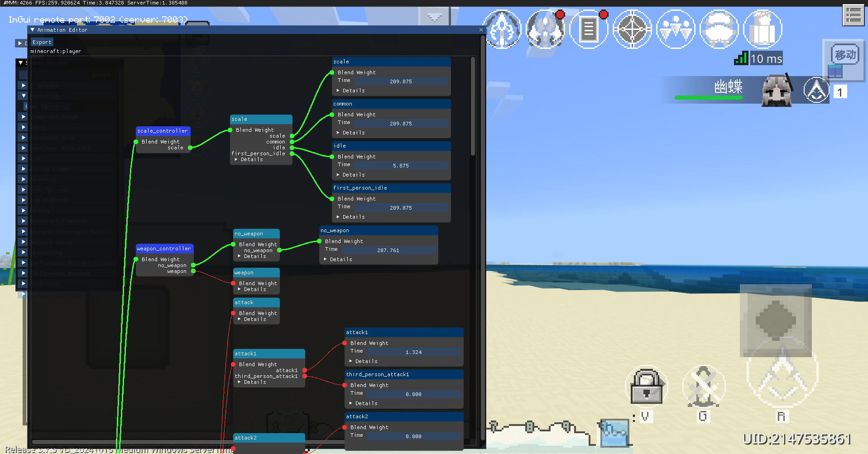Screen dimensions: 868x454
Task: Click the crosshair compass circular icon
Action: coord(632,30)
